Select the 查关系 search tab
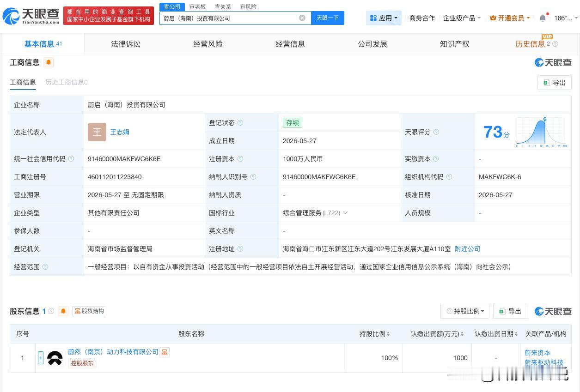Viewport: 580px width, 392px height. pyautogui.click(x=223, y=6)
